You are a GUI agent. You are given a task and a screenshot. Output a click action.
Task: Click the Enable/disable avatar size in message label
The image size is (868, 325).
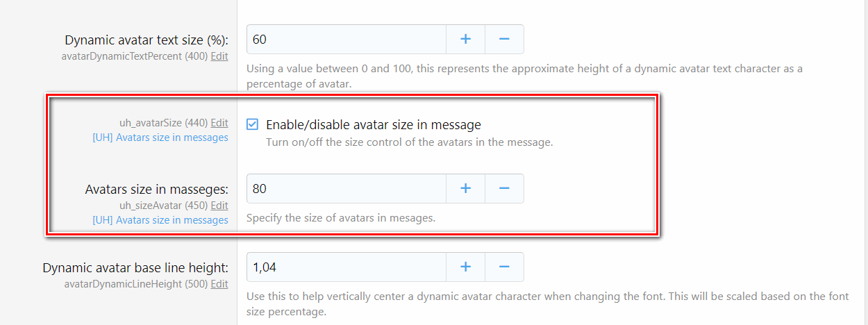pyautogui.click(x=374, y=125)
